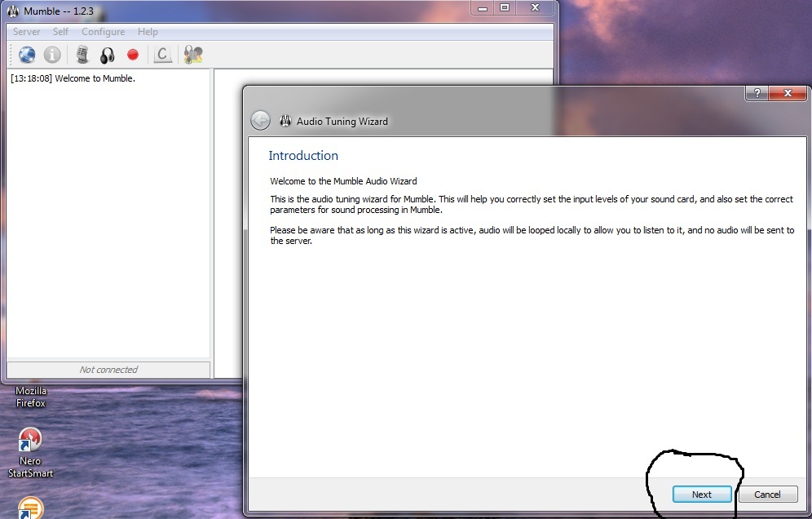812x519 pixels.
Task: Click the 'Not connected' chat input field
Action: coord(108,370)
